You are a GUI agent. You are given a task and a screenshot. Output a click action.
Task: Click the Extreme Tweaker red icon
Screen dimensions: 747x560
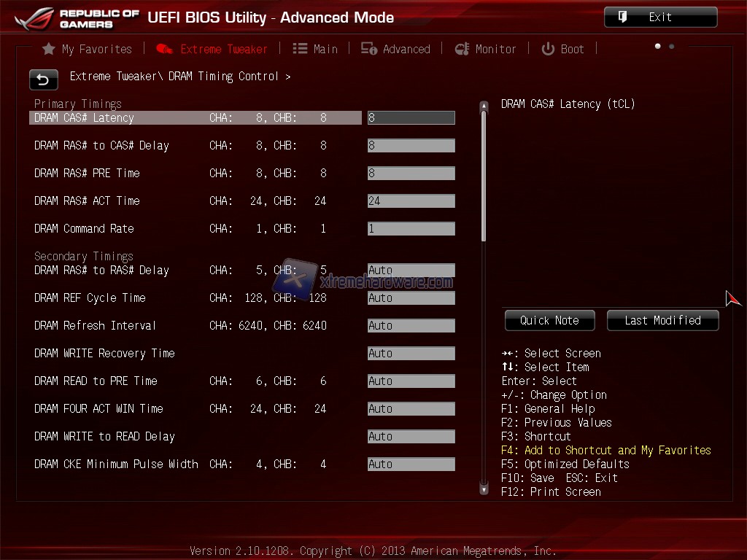(x=165, y=49)
